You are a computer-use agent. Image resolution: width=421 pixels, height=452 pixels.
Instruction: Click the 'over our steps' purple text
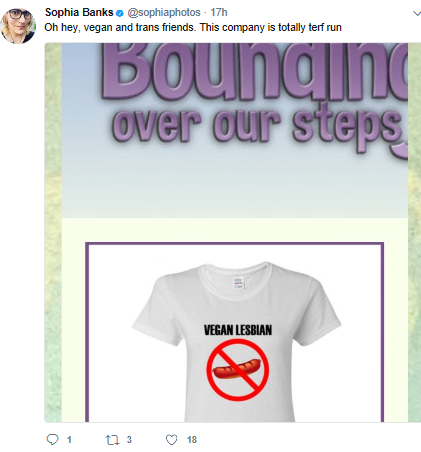[x=259, y=128]
